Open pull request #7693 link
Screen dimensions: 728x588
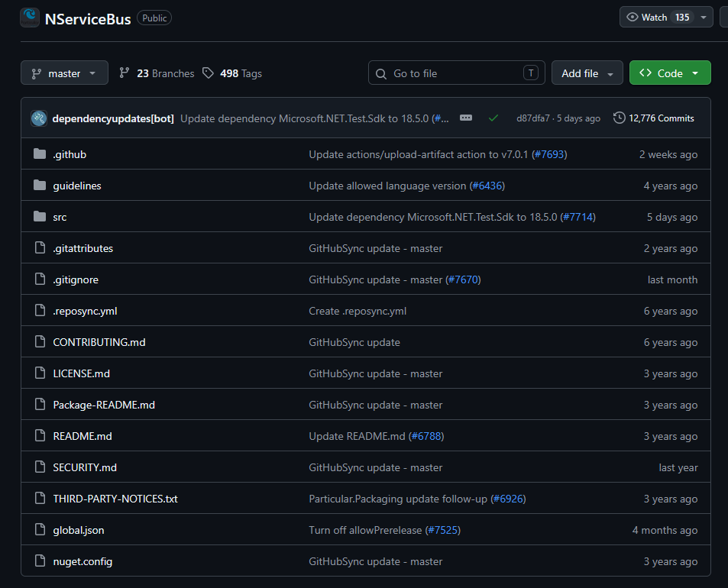549,154
